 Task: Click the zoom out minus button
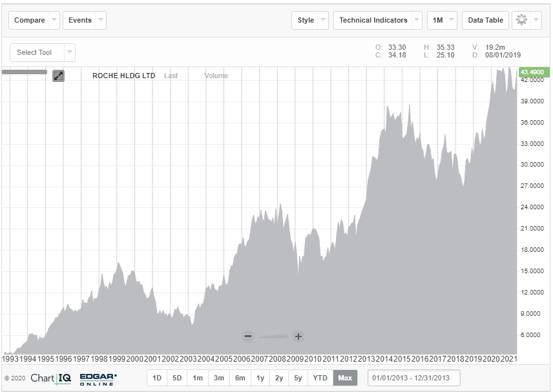click(x=248, y=336)
